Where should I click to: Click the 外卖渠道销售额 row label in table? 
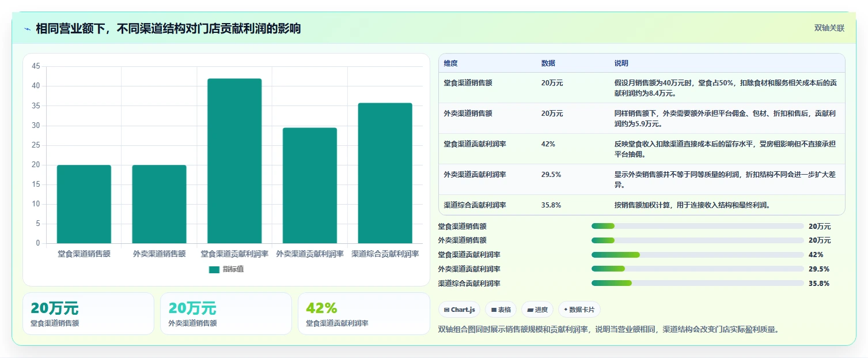pos(468,114)
